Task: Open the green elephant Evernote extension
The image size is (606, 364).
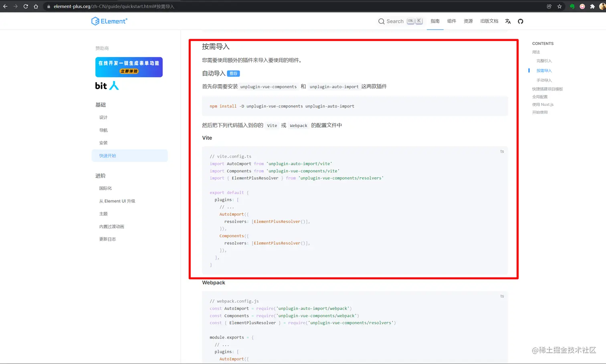Action: (572, 6)
